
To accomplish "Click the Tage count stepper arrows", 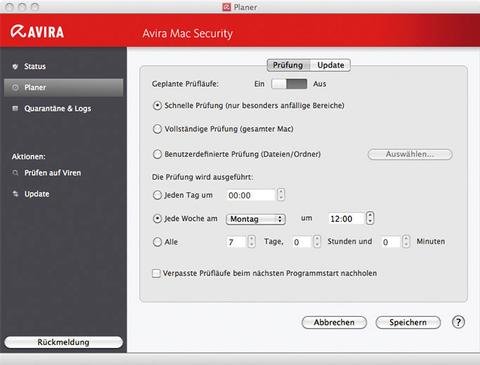I will click(252, 241).
